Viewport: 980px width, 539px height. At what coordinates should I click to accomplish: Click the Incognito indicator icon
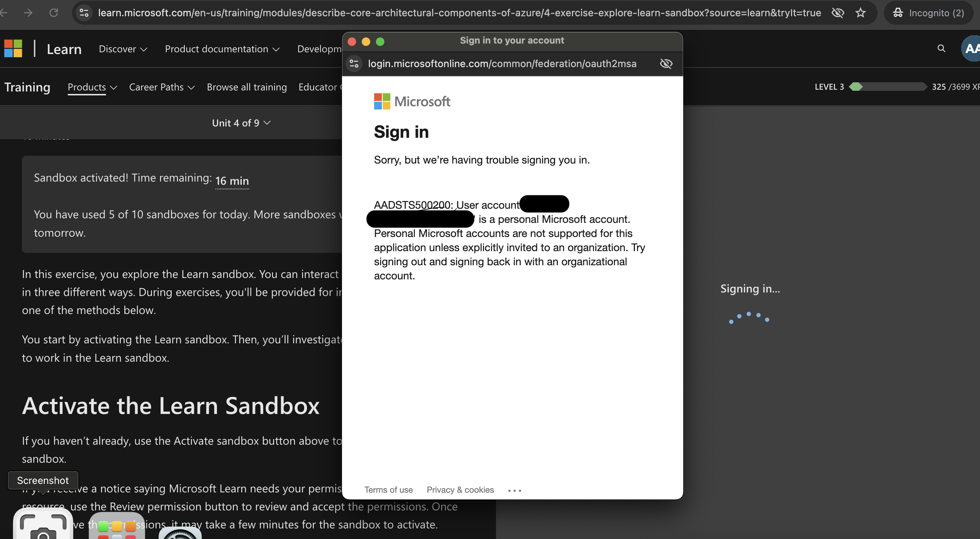[x=898, y=13]
